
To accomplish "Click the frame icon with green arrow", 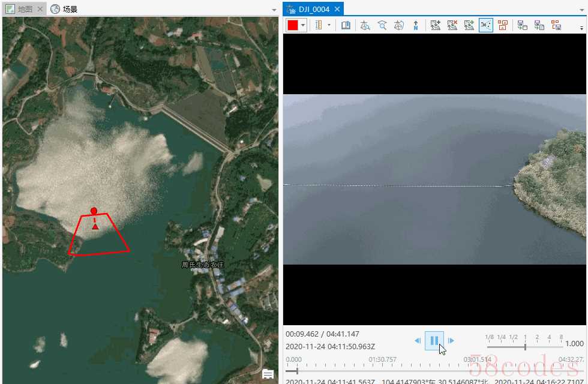I will pos(469,25).
